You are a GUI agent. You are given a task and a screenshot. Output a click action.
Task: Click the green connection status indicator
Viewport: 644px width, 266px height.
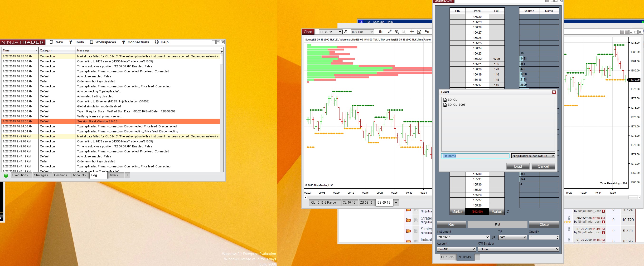(x=6, y=175)
